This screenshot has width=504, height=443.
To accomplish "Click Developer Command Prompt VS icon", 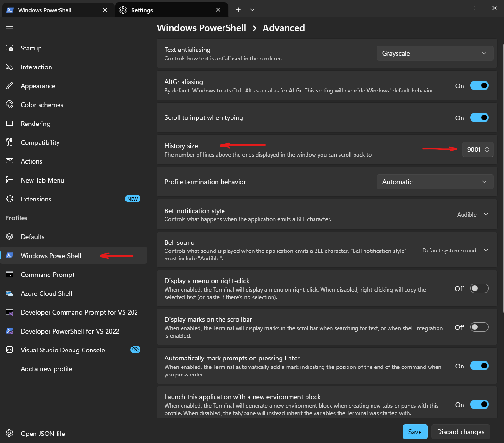I will (9, 312).
